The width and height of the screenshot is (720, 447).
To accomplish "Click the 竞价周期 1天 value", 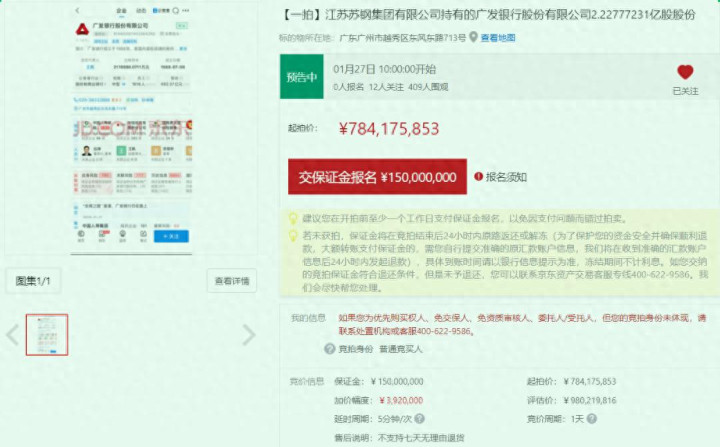I will [577, 419].
